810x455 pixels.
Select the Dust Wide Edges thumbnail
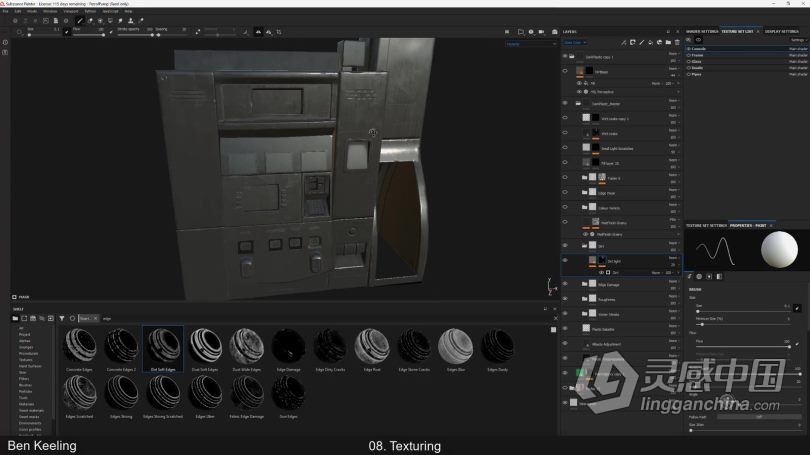(x=246, y=349)
